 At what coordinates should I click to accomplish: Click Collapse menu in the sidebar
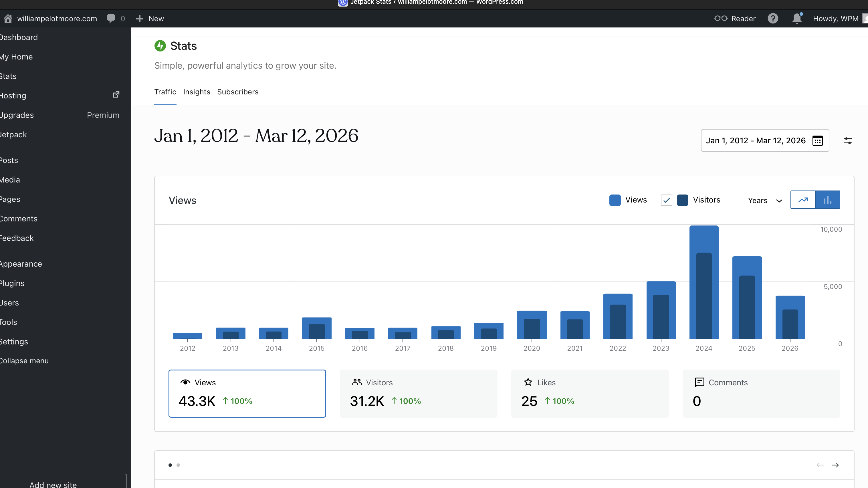click(x=24, y=361)
